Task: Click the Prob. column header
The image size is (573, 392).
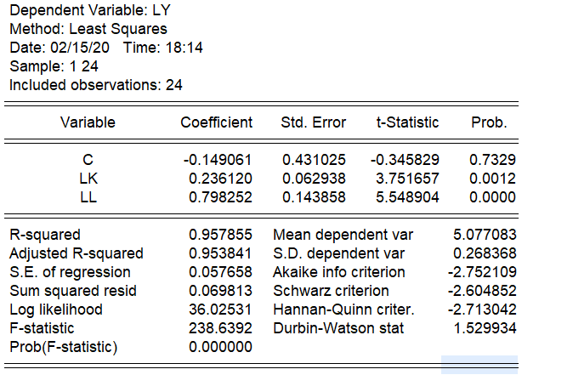Action: (x=489, y=122)
